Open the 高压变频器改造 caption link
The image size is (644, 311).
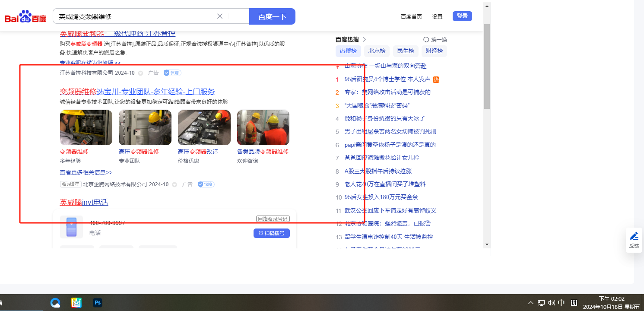198,152
